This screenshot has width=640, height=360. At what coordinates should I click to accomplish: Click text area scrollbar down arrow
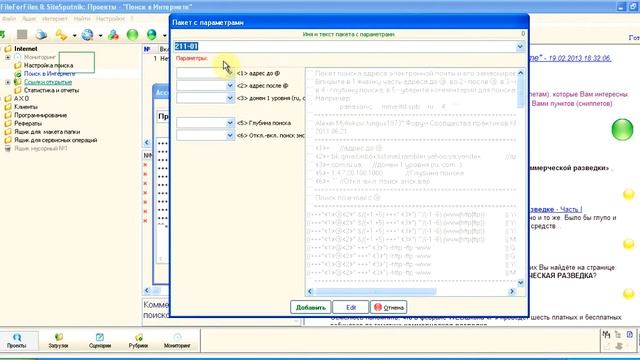(520, 283)
